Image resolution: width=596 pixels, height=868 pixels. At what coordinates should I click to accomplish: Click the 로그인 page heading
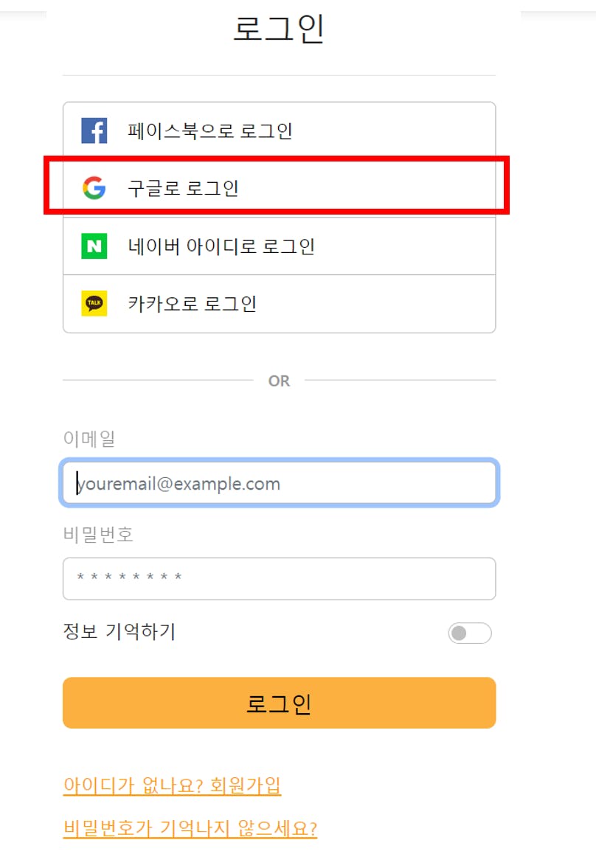tap(279, 29)
